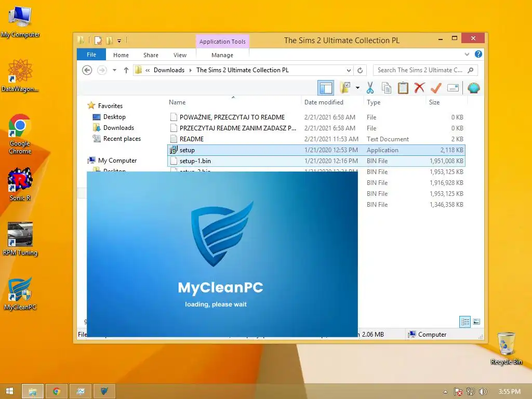
Task: Open the address bar history dropdown
Action: pos(349,70)
